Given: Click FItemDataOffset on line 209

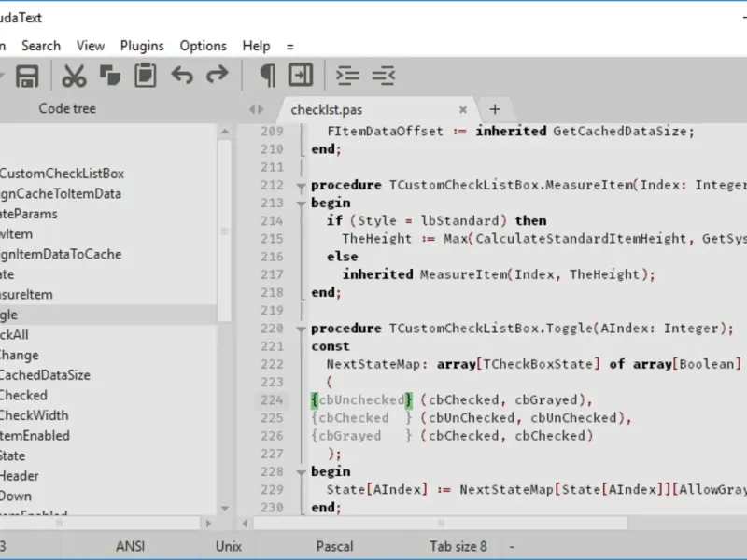Looking at the screenshot, I should click(385, 131).
